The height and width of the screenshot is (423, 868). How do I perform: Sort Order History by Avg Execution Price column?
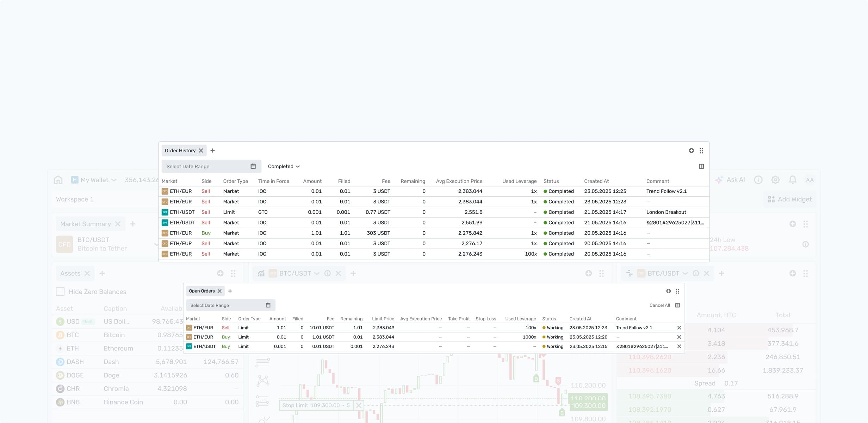point(459,181)
